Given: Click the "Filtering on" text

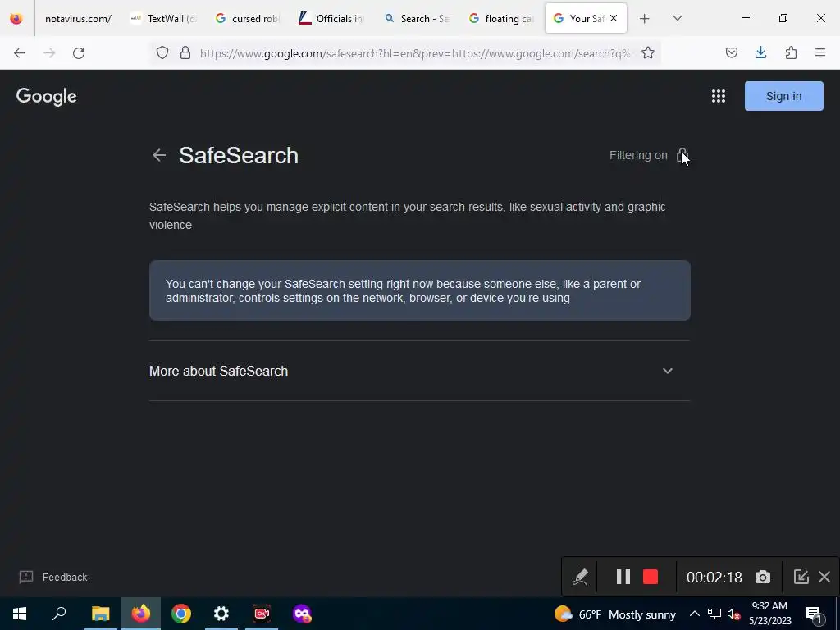Looking at the screenshot, I should pos(638,155).
